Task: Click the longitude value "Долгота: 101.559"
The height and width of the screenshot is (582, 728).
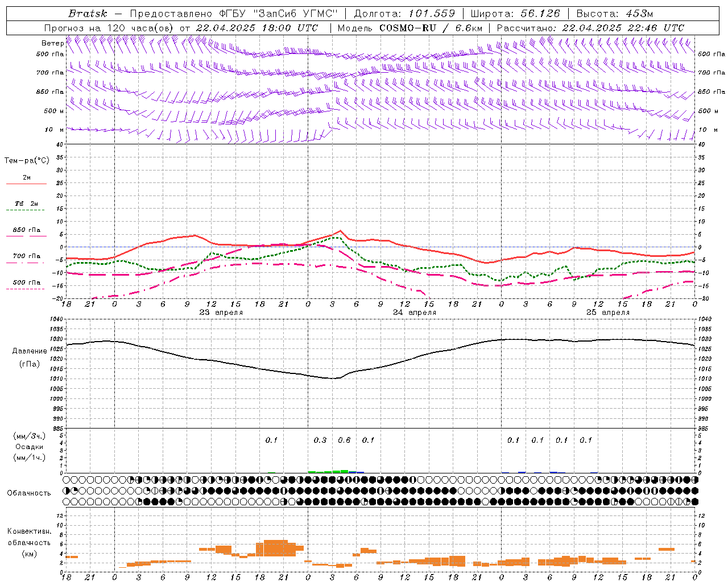Action: coord(404,14)
